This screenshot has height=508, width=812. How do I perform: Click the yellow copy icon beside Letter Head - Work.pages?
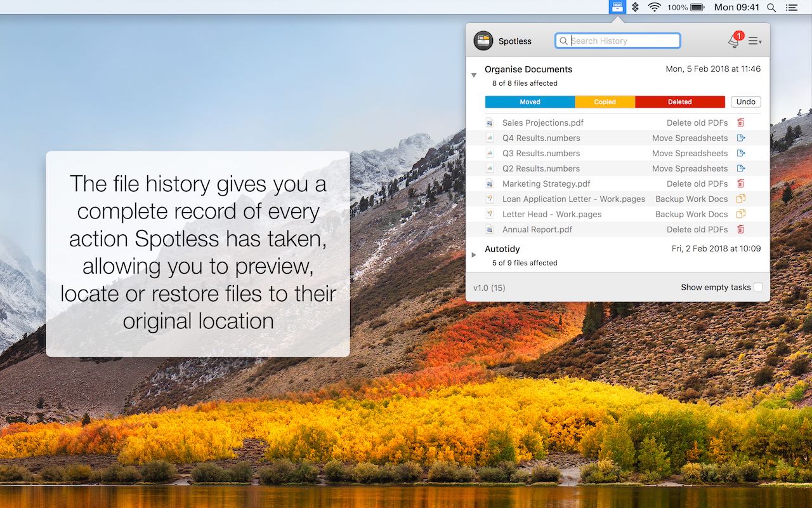click(x=740, y=214)
